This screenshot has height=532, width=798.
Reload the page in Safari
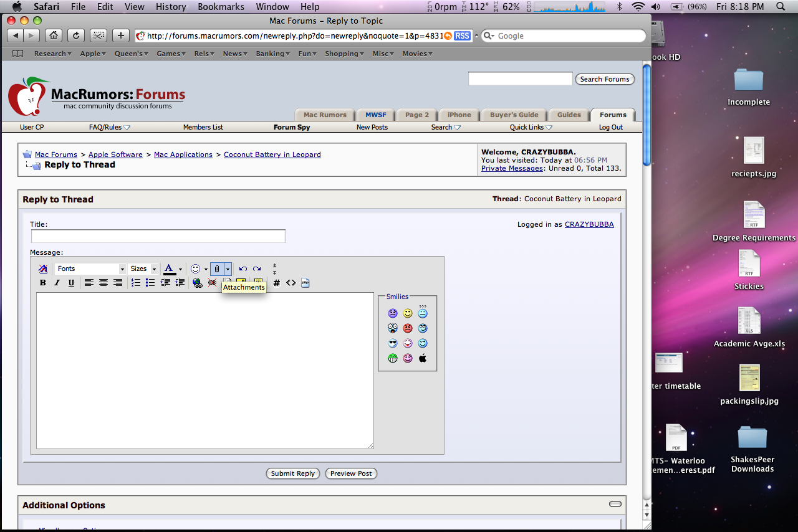(x=76, y=36)
